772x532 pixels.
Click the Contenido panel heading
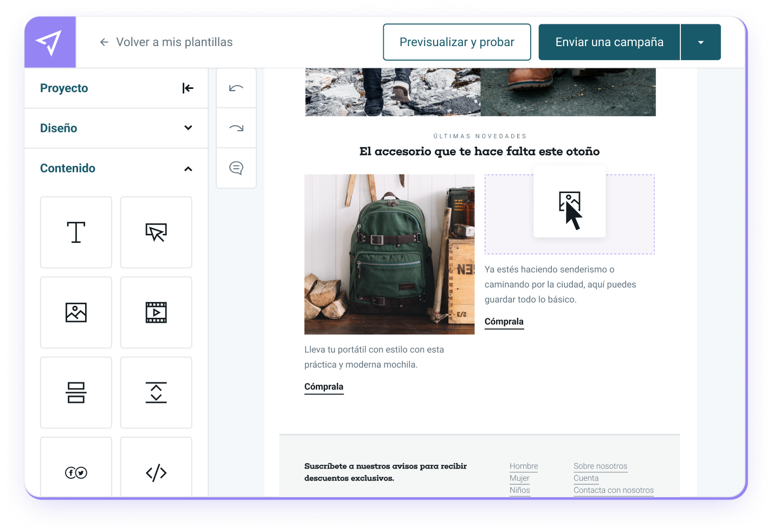pyautogui.click(x=68, y=169)
